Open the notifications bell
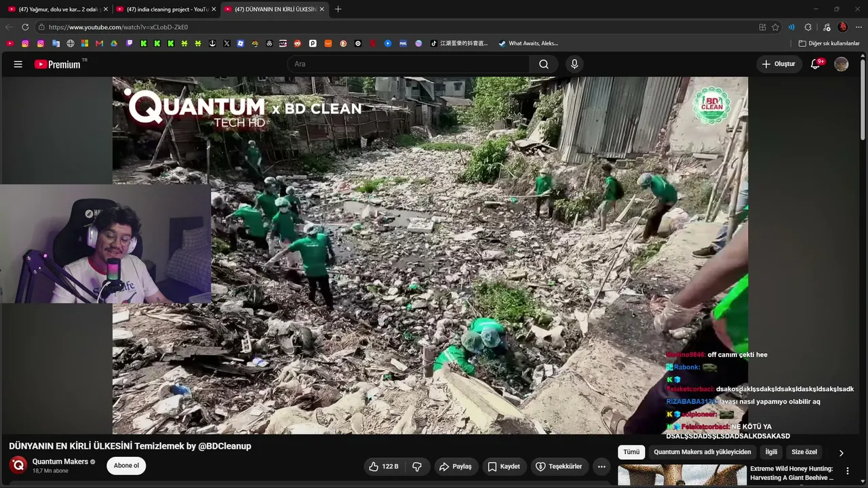 816,64
